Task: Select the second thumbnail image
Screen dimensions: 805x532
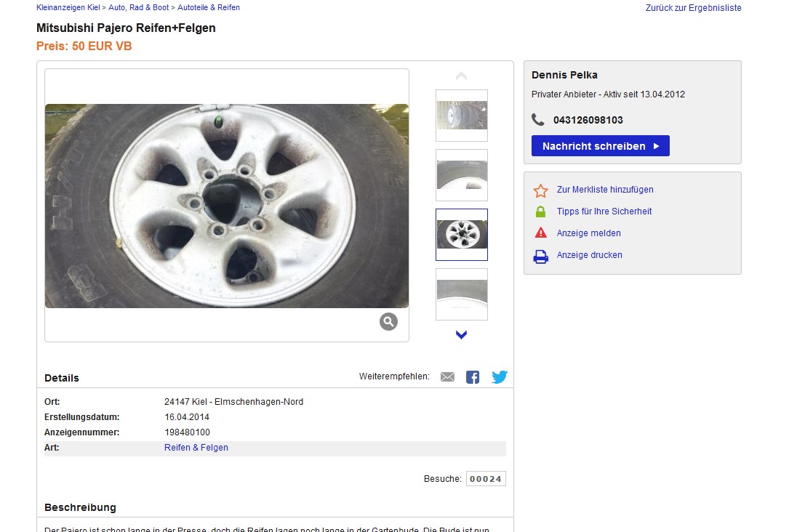Action: 462,175
